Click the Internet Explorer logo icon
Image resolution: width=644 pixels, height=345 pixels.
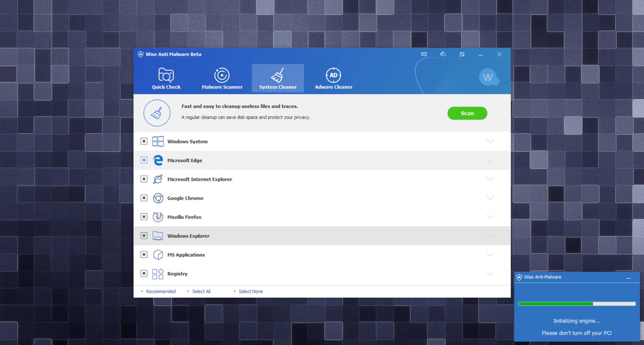point(158,179)
